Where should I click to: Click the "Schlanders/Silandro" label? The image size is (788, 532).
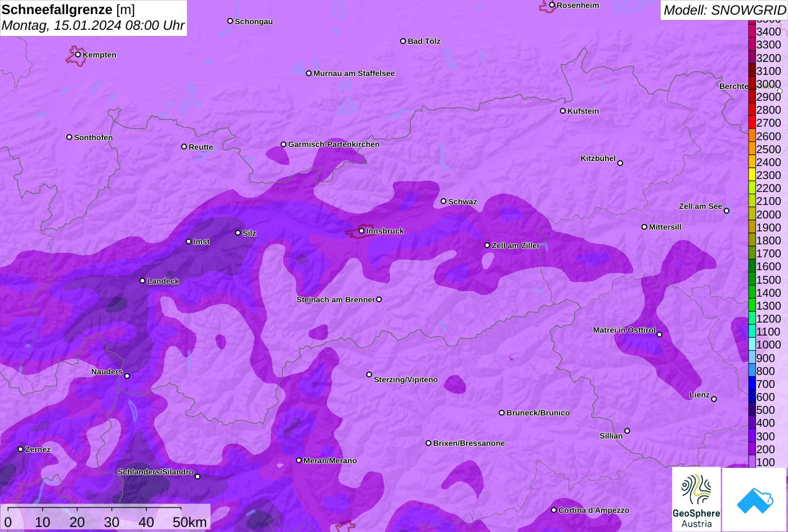(x=155, y=472)
